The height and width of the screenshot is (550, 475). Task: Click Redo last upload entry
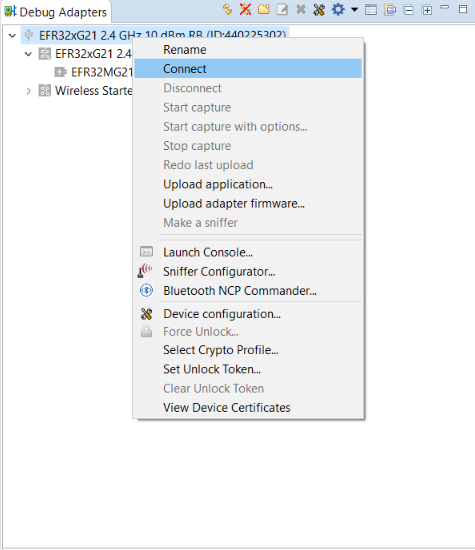(x=248, y=165)
